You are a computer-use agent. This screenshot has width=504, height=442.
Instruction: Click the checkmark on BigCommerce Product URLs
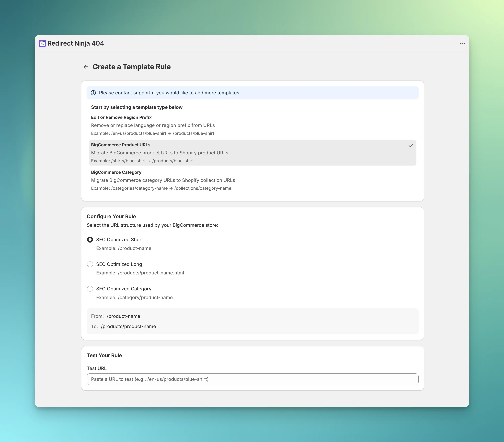tap(410, 145)
